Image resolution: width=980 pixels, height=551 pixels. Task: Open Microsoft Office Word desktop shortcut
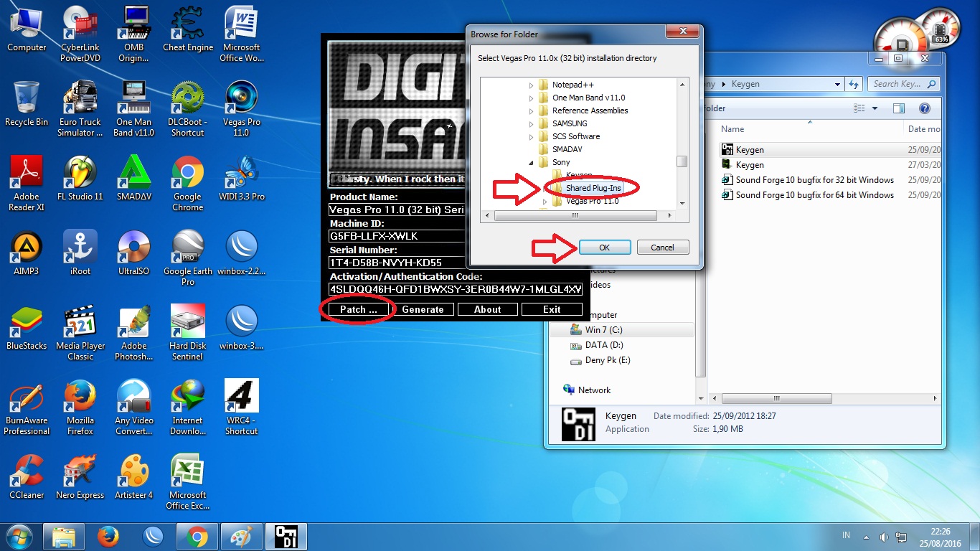click(242, 34)
